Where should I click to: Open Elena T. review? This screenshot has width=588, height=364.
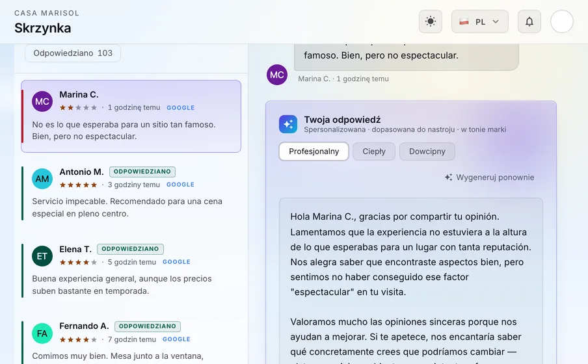(x=131, y=270)
